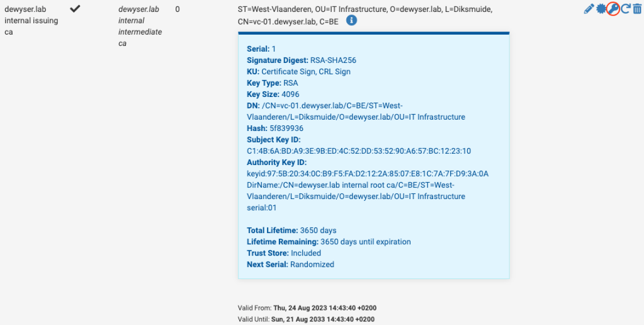Click the internal CA checkmark icon
Image resolution: width=644 pixels, height=325 pixels.
(x=75, y=9)
